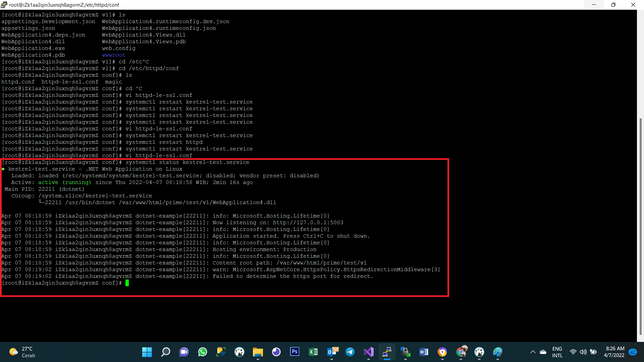The width and height of the screenshot is (644, 362).
Task: Open volume control from the tray
Action: (x=583, y=352)
